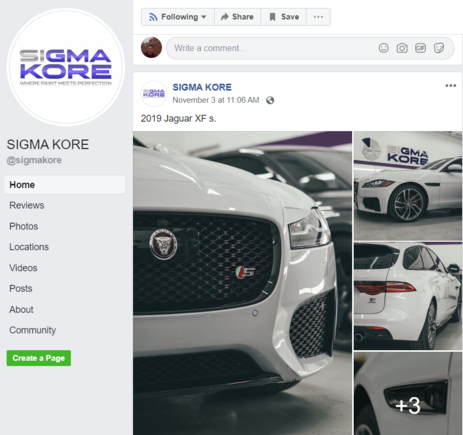Open the Reviews section

(x=27, y=205)
